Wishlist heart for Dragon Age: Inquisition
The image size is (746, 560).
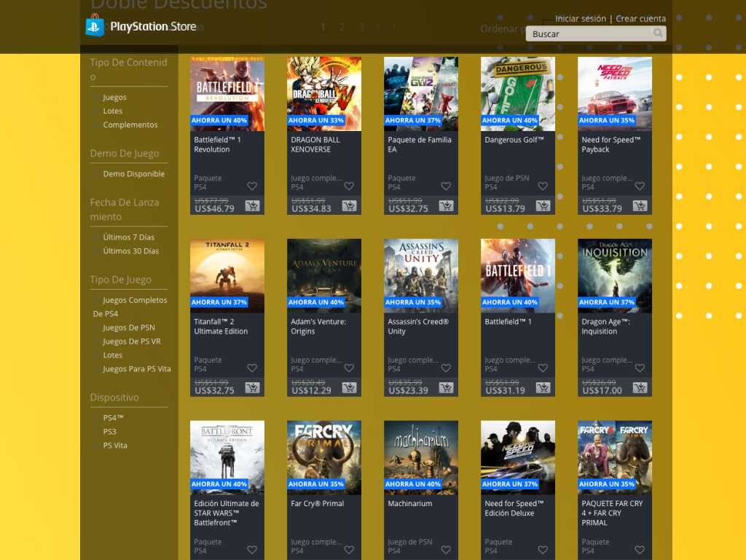click(640, 368)
